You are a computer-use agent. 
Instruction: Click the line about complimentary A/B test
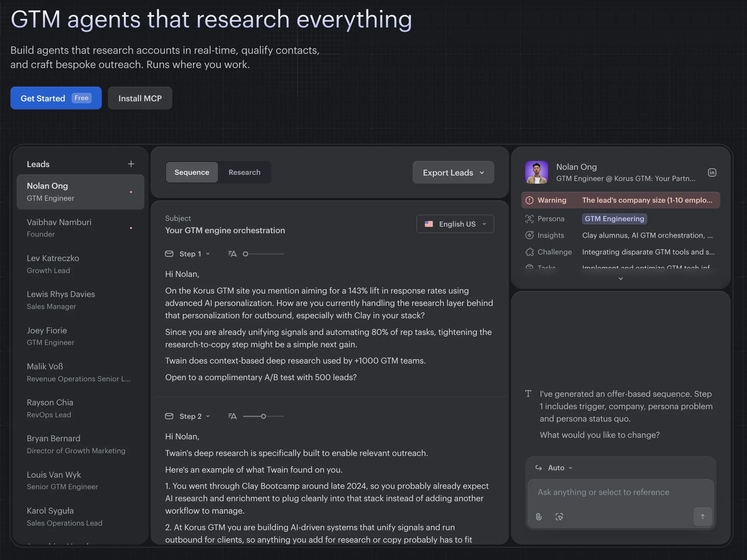(261, 377)
